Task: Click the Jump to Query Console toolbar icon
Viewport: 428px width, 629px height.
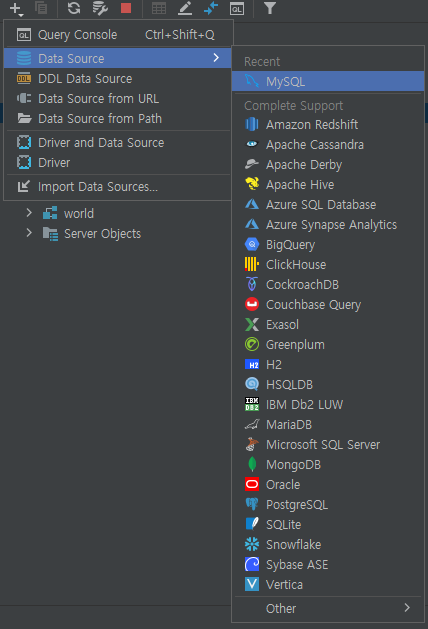Action: click(x=237, y=8)
